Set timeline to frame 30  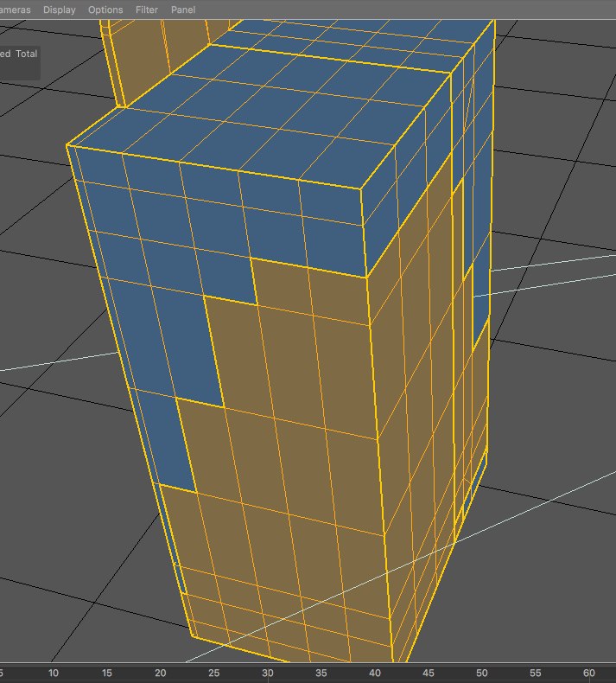tap(267, 673)
